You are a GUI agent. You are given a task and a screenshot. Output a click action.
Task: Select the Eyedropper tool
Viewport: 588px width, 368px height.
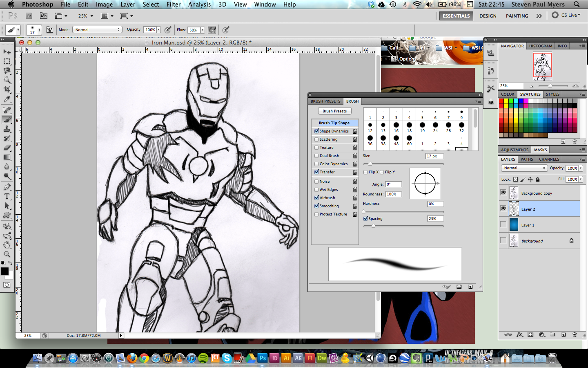coord(7,99)
